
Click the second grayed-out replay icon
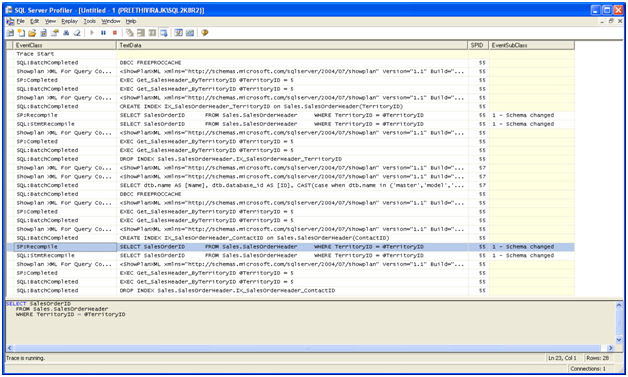tap(141, 33)
